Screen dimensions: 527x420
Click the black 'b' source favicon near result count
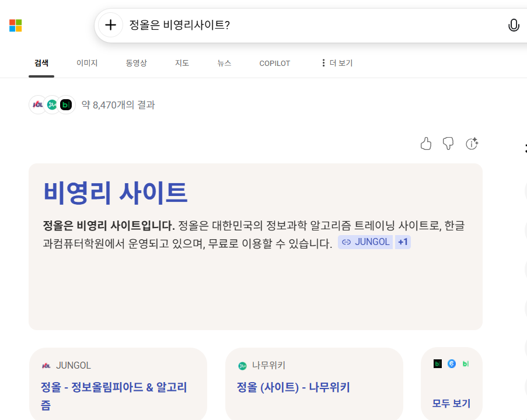(67, 105)
